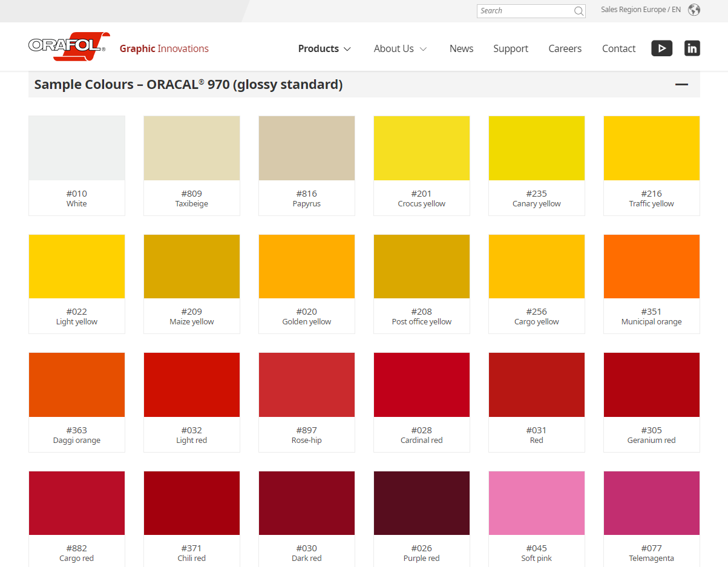This screenshot has width=728, height=567.
Task: Choose the #305 Geranium red swatch
Action: [x=652, y=402]
